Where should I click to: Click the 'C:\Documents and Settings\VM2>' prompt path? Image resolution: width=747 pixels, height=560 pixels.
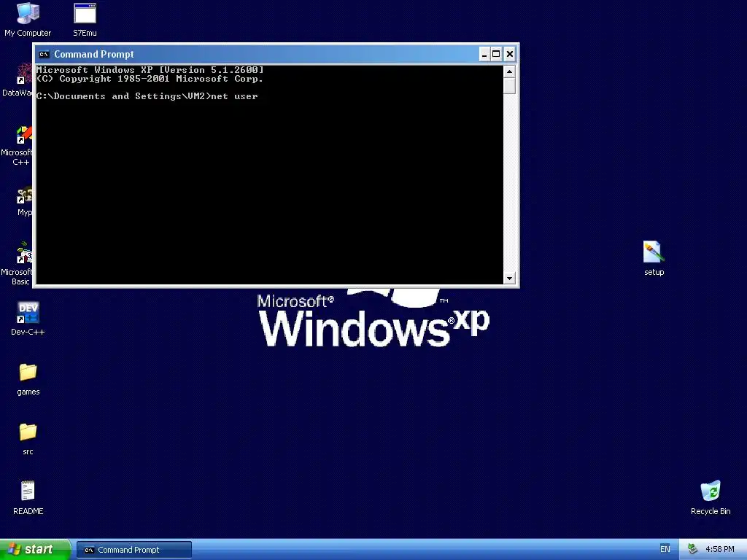point(123,96)
